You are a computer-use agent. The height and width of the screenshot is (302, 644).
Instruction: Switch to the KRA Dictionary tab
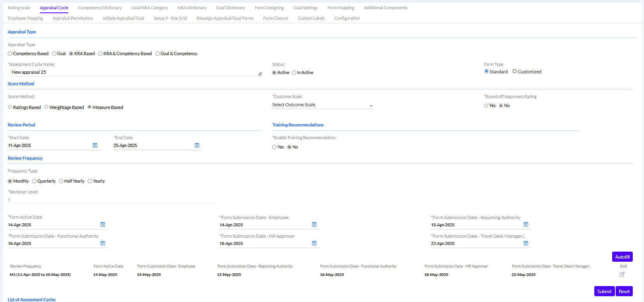click(x=192, y=8)
